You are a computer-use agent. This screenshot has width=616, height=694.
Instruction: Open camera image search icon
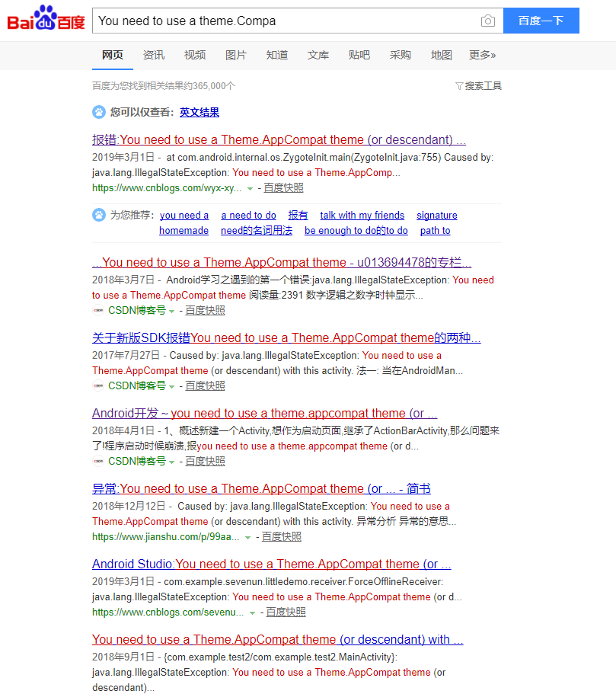tap(487, 21)
